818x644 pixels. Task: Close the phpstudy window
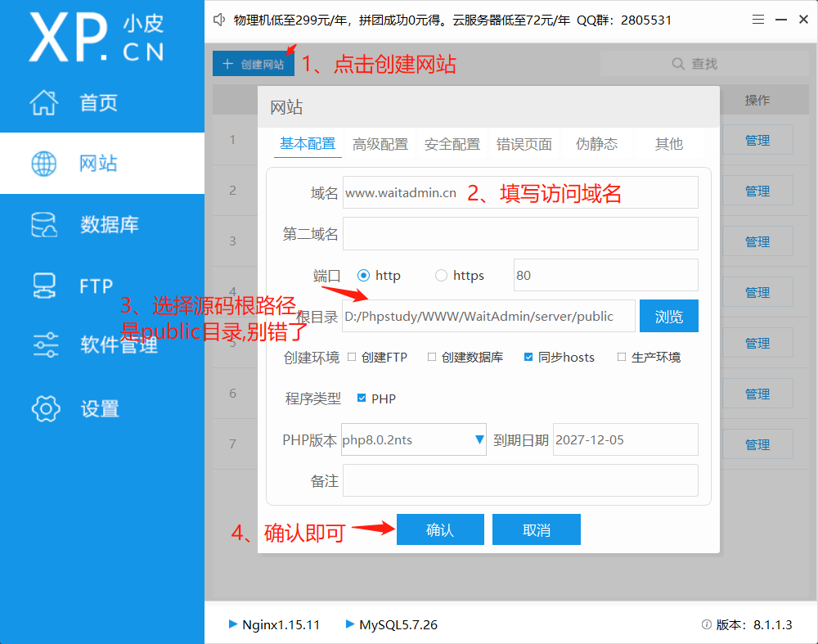click(803, 20)
